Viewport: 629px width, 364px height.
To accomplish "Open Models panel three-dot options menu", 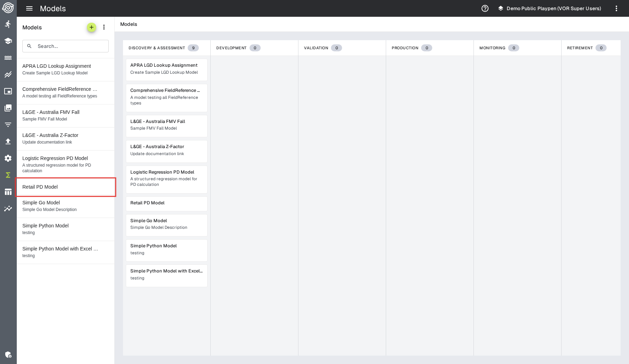I will tap(104, 27).
